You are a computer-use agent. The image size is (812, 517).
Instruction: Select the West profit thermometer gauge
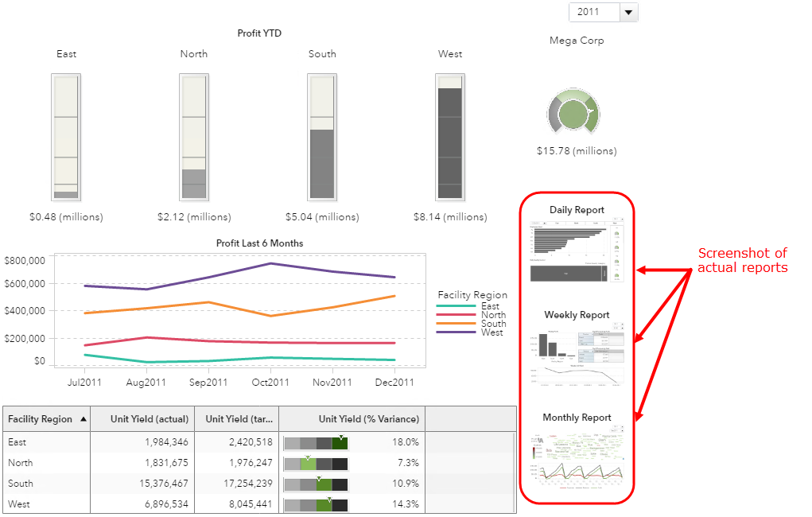coord(450,136)
